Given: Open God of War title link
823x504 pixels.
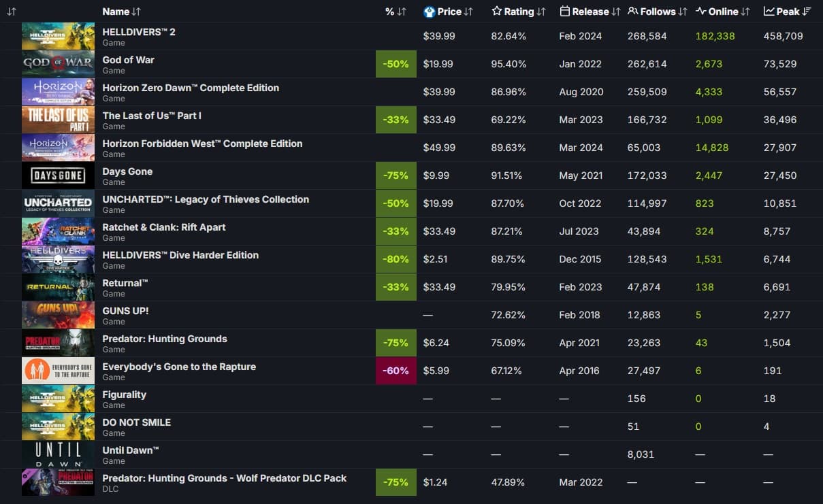Looking at the screenshot, I should coord(128,60).
